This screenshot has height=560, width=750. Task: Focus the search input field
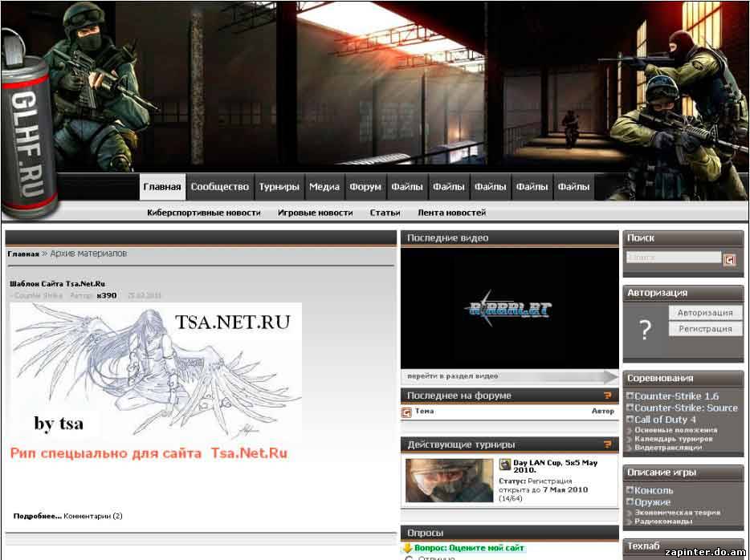[x=674, y=258]
